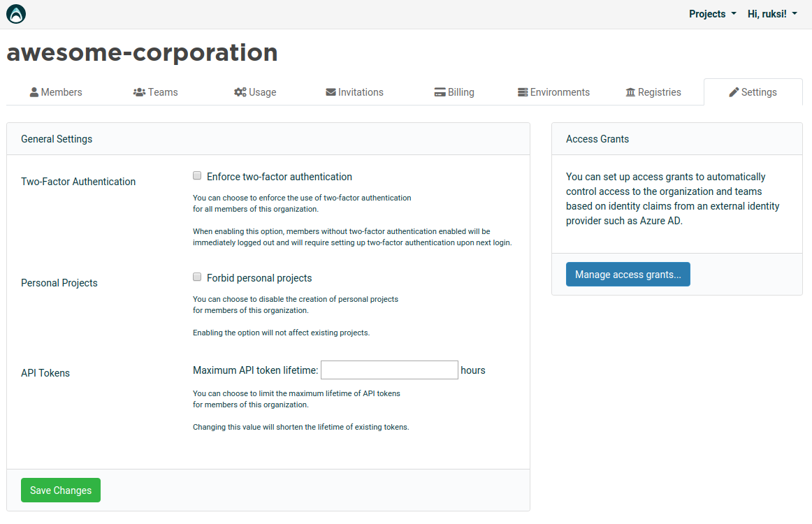
Task: Open the Projects dropdown menu
Action: coord(712,14)
